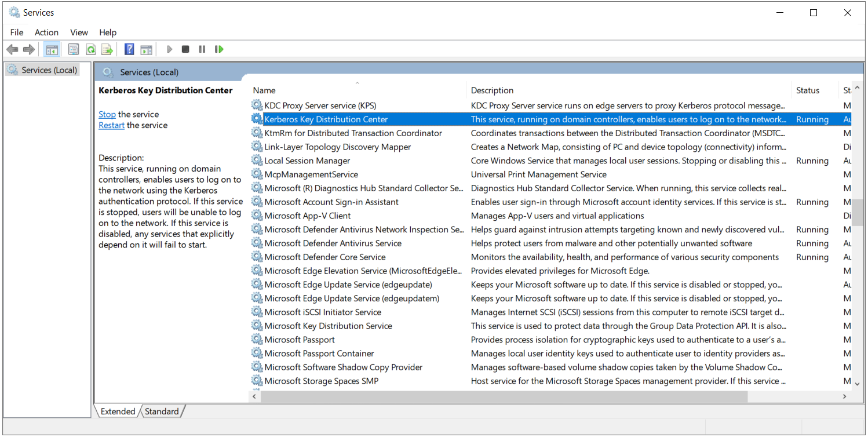868x437 pixels.
Task: Click gear icon of Link-Layer Topology Discovery Mapper
Action: coord(257,147)
